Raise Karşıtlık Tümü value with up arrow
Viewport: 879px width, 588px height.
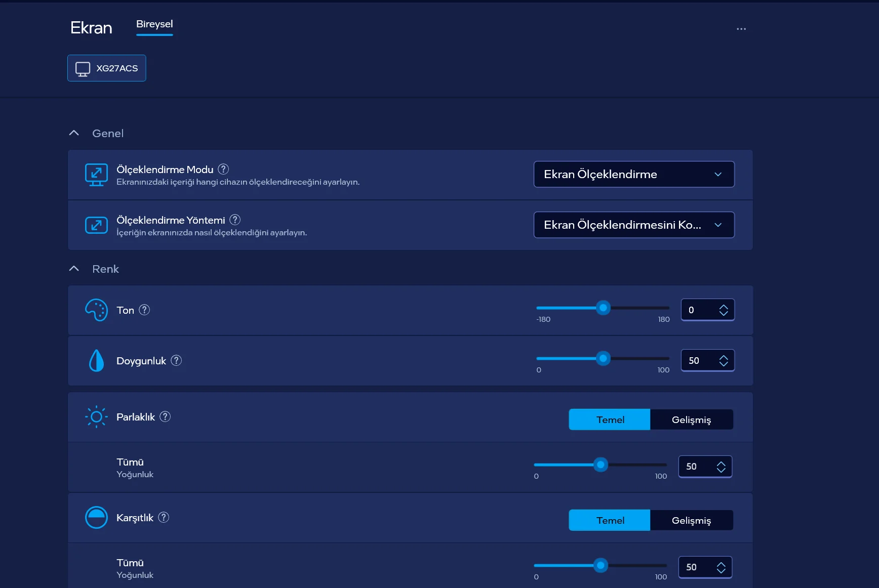pos(721,564)
